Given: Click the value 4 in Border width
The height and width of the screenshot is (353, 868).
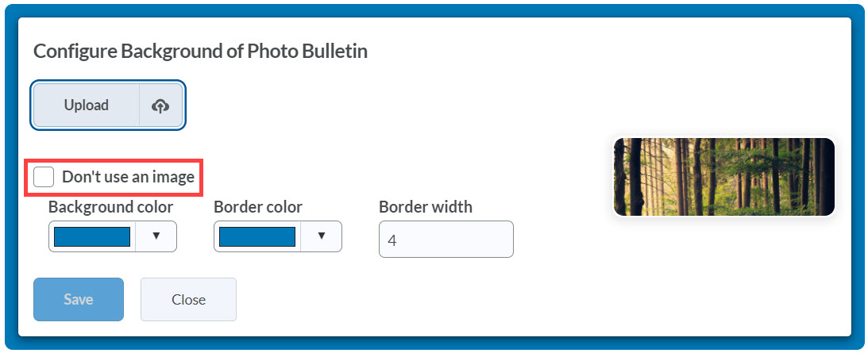Looking at the screenshot, I should (392, 240).
